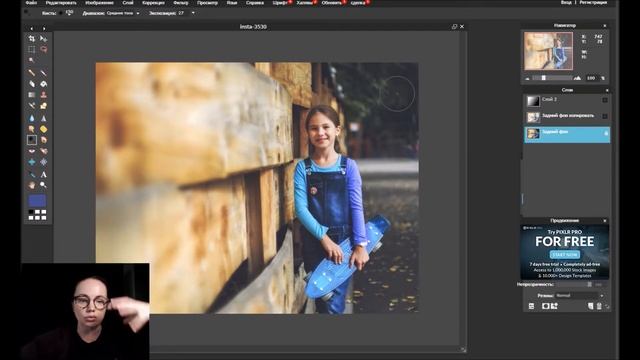Select the Move tool
The width and height of the screenshot is (640, 360).
point(43,38)
